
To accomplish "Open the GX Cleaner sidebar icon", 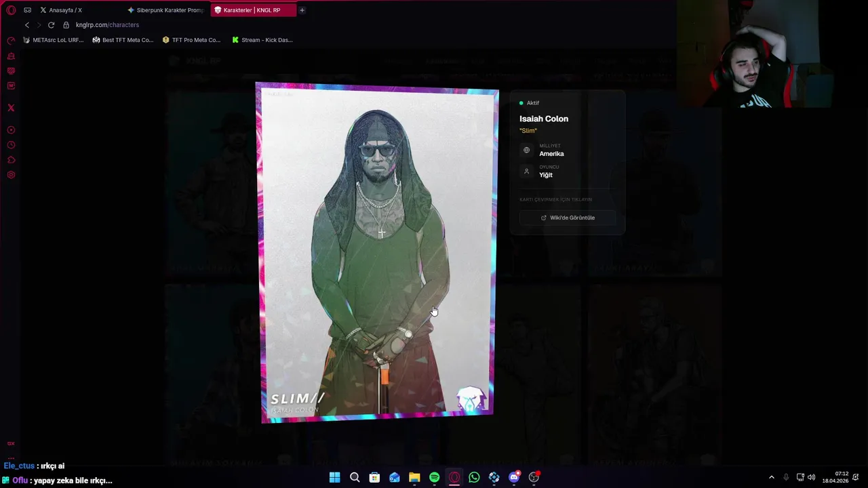I will point(11,56).
